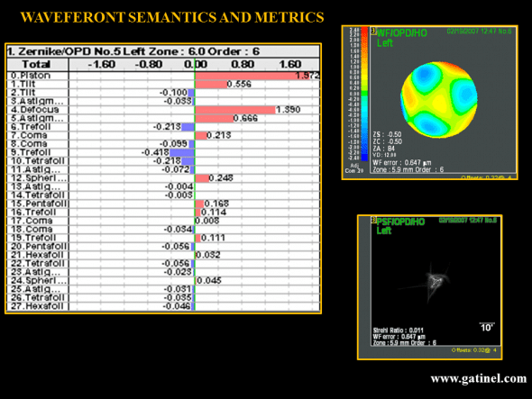This screenshot has height=399, width=532.
Task: Click the 10' scale marker in PSF panel
Action: (487, 327)
